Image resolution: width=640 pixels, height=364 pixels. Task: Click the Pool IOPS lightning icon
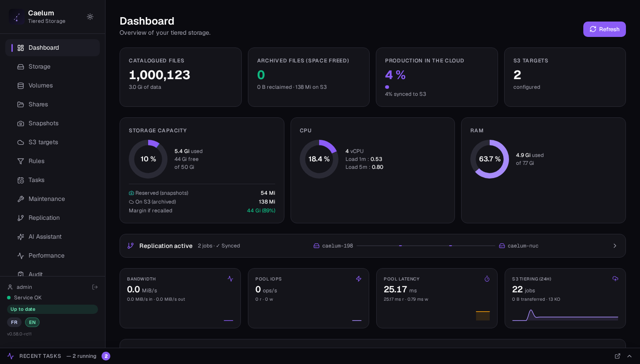click(x=359, y=279)
